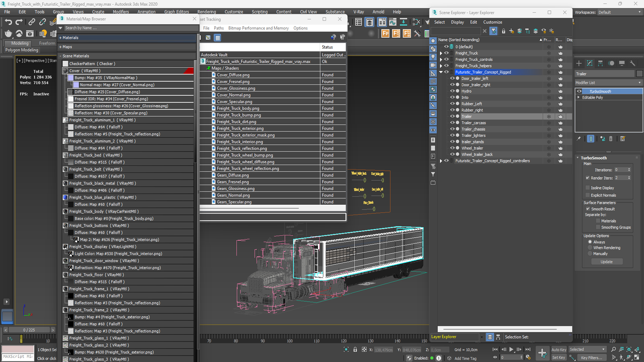Hide the Trailer_chassis layer item via eye icon

pos(452,129)
